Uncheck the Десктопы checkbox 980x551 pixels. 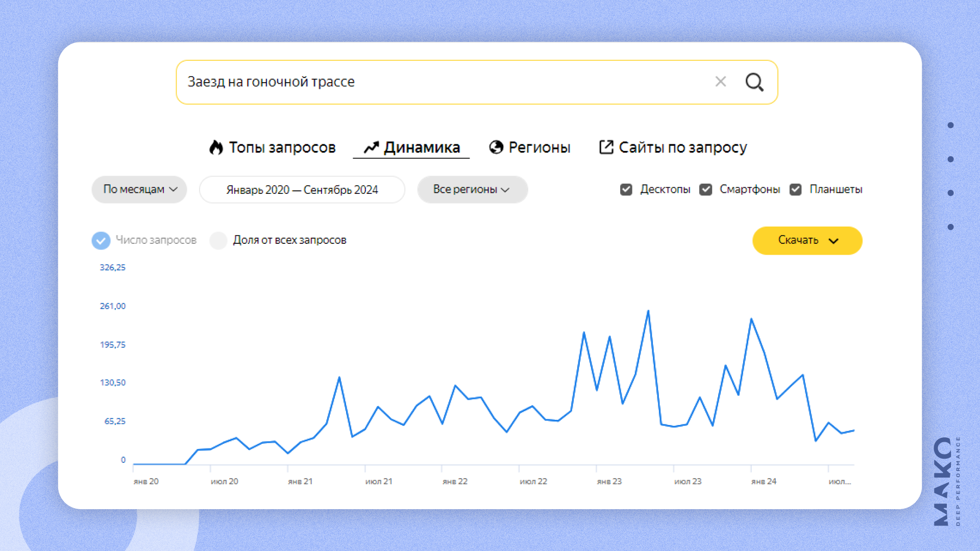pos(626,190)
